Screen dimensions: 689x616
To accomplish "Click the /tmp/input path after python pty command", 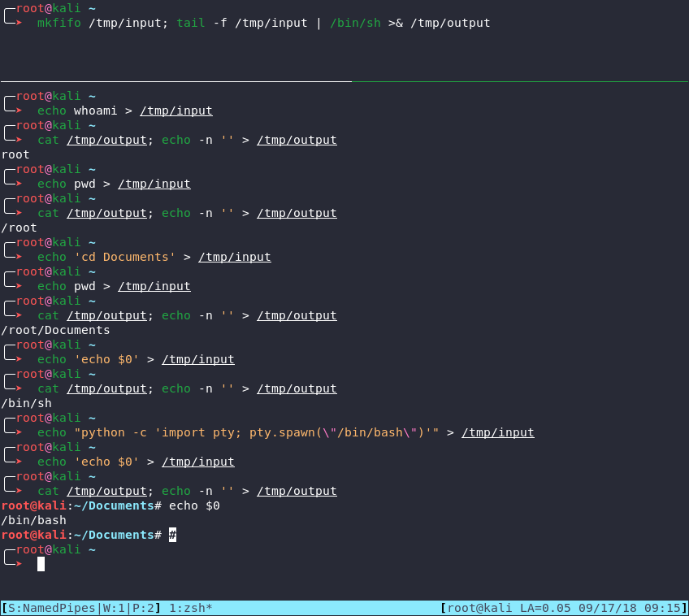I will coord(498,433).
